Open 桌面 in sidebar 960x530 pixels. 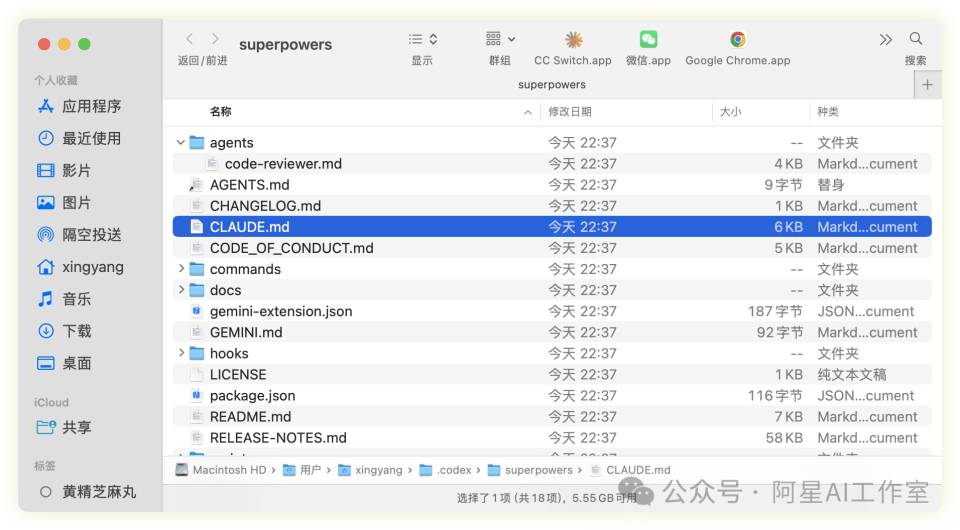click(64, 363)
